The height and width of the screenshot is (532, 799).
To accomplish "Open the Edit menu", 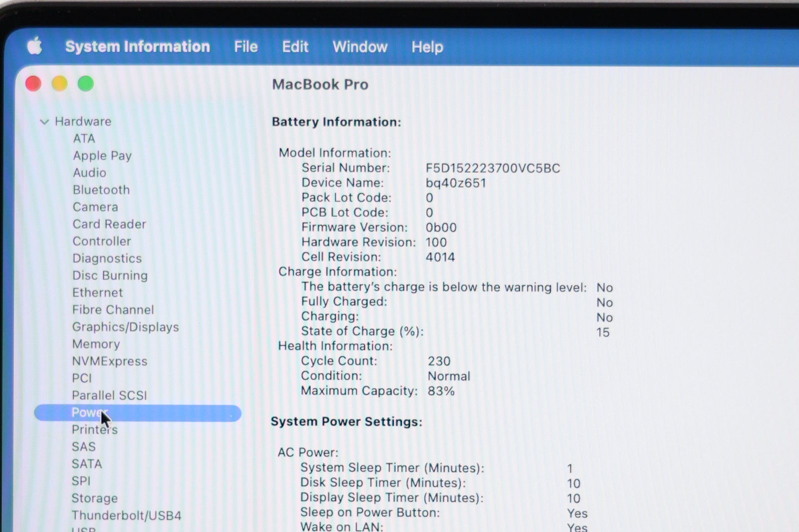I will pyautogui.click(x=295, y=47).
